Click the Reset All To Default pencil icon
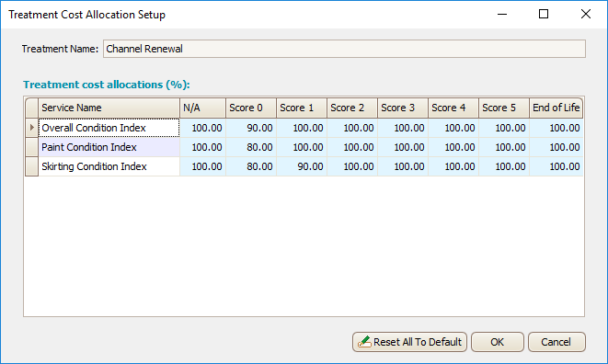The height and width of the screenshot is (364, 608). coord(364,342)
